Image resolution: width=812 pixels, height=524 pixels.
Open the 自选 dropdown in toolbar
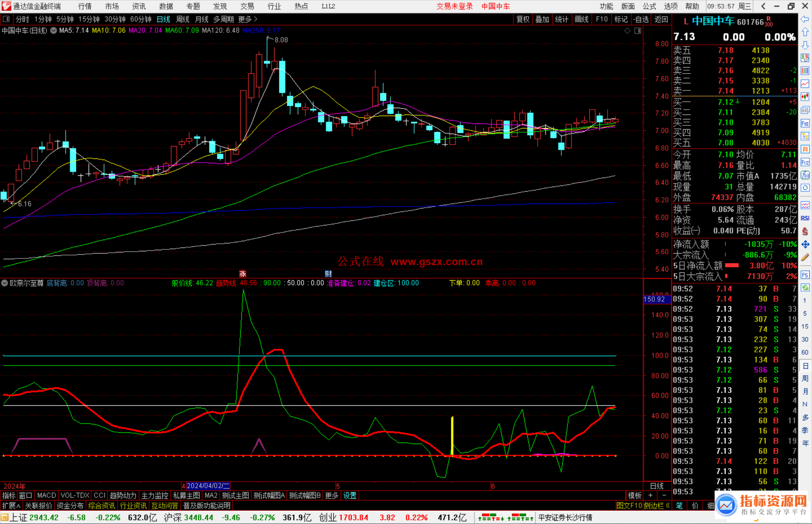[641, 19]
